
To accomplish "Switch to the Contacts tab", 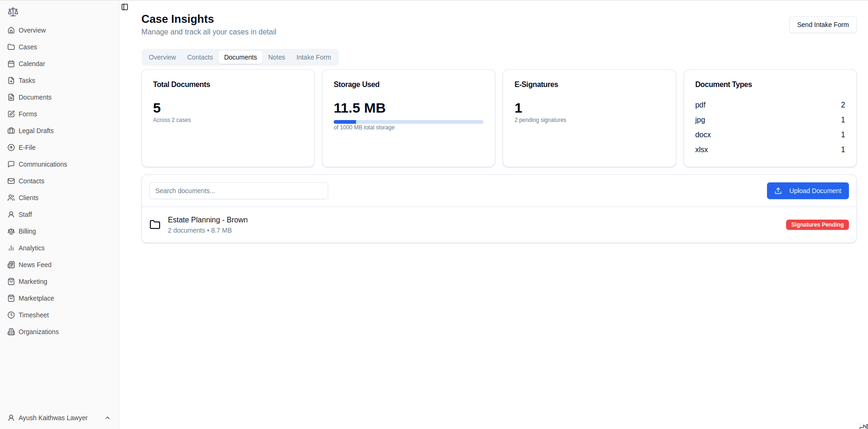I will [200, 57].
